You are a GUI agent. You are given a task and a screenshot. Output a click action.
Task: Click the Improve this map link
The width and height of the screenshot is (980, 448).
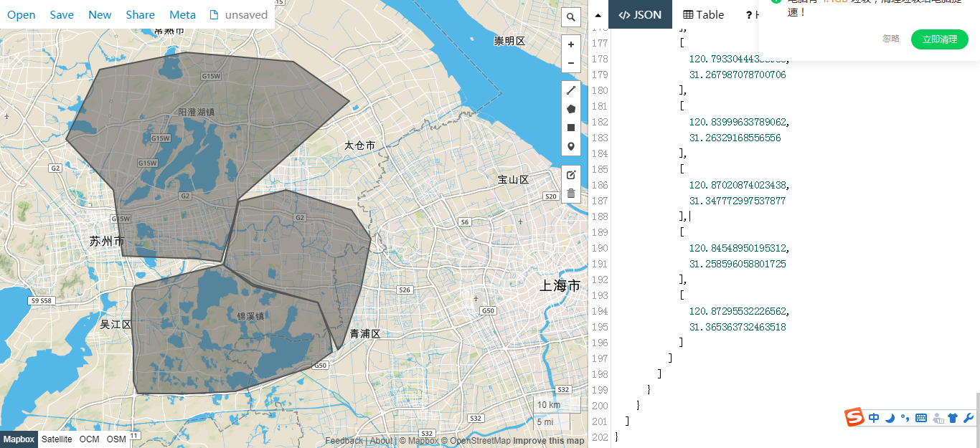(x=549, y=439)
